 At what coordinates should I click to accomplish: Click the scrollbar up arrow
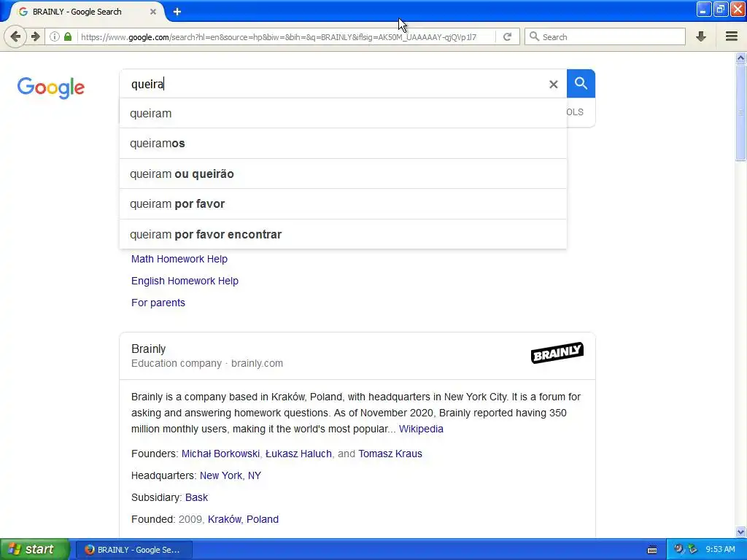(740, 58)
